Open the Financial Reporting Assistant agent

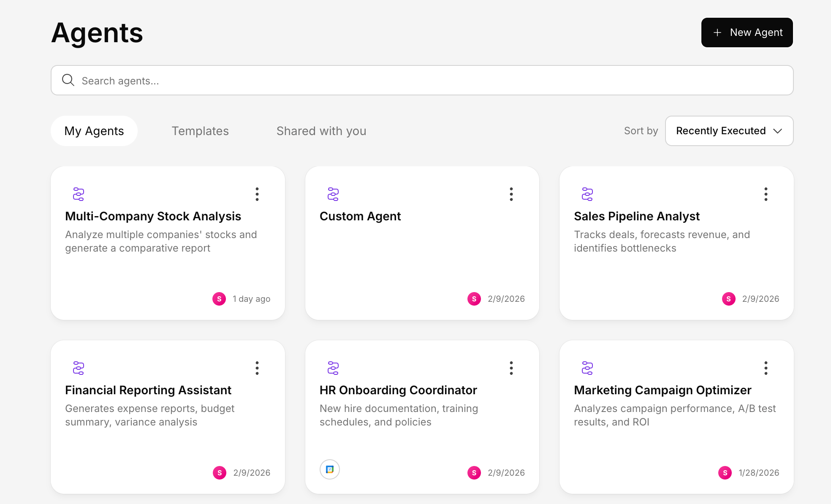coord(148,390)
